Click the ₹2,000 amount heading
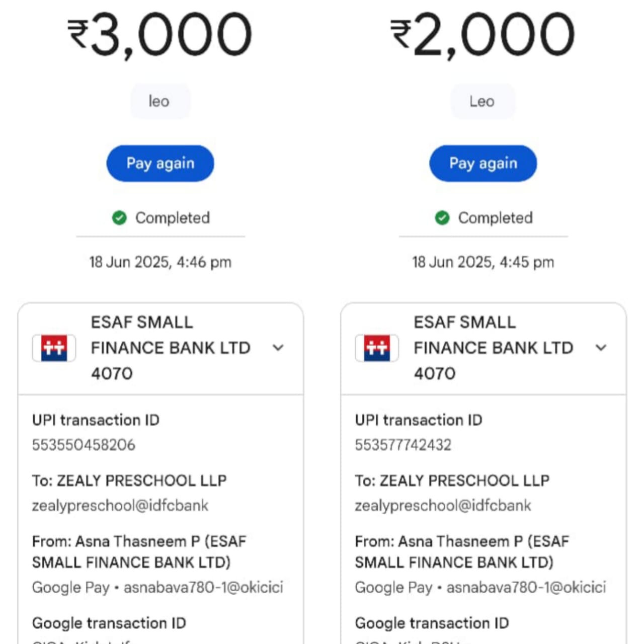The image size is (644, 644). tap(483, 34)
